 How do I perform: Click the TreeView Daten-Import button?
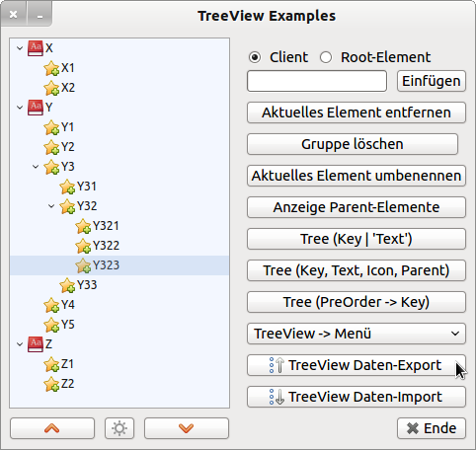(357, 397)
